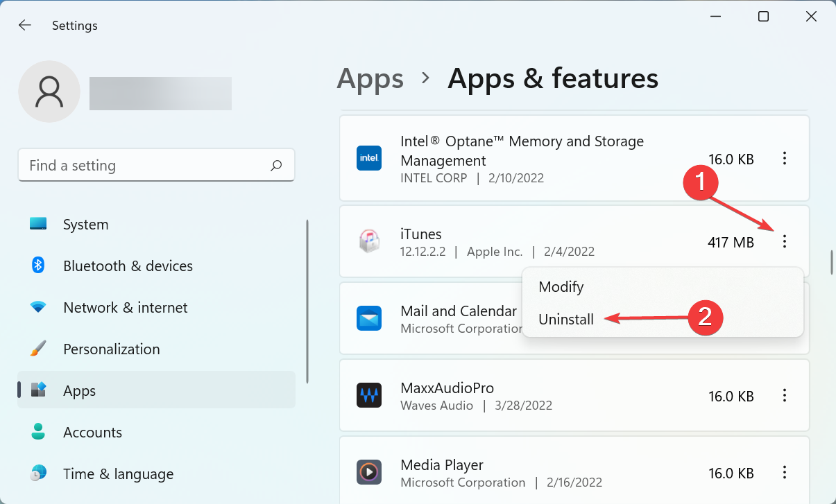836x504 pixels.
Task: Click the Apps breadcrumb link
Action: (370, 79)
